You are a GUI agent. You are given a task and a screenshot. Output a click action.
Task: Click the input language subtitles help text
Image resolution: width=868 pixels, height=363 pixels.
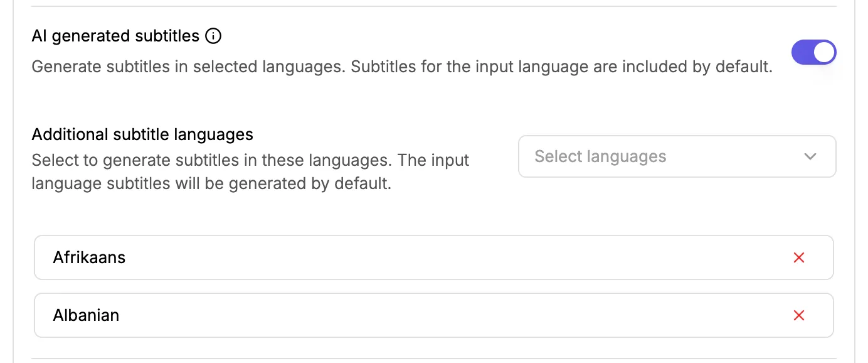tap(250, 172)
